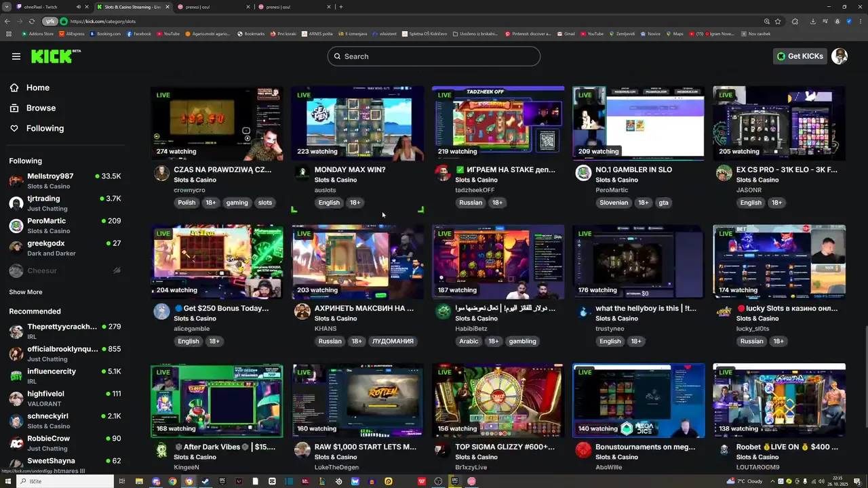Open Booking.com bookmark
The height and width of the screenshot is (488, 868).
[x=105, y=33]
